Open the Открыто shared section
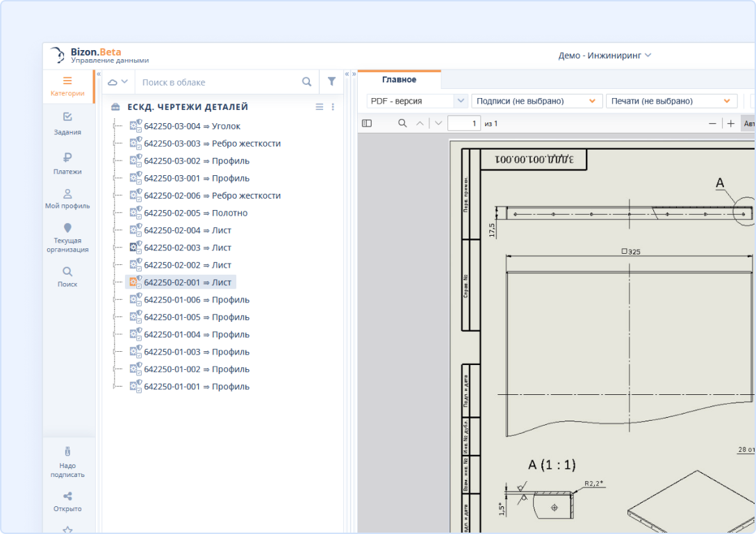 point(67,501)
